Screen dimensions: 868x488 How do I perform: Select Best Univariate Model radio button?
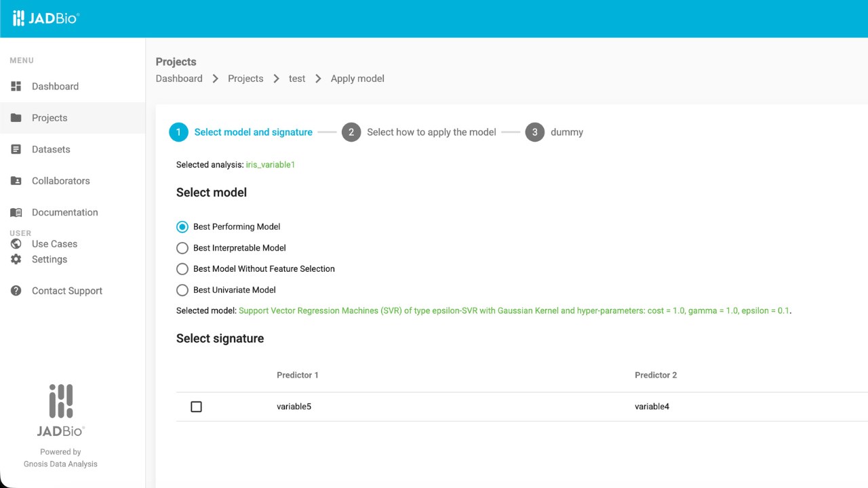tap(182, 289)
